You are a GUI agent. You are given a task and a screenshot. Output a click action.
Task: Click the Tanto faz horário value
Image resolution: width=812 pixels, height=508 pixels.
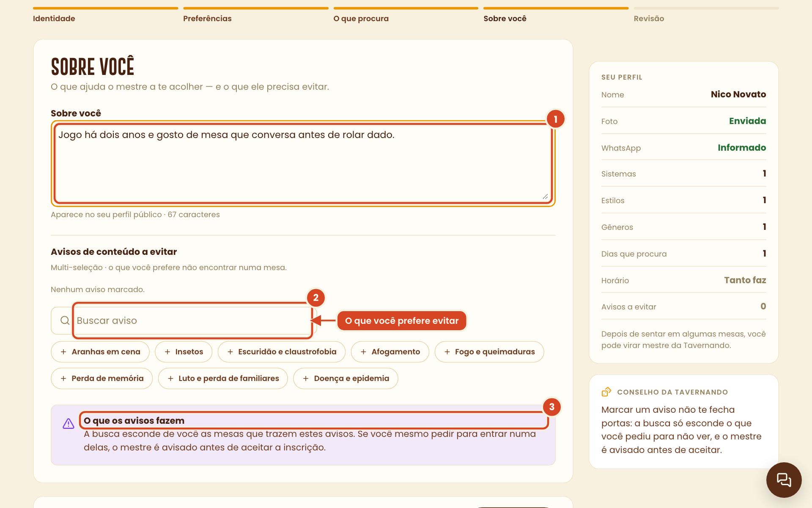(x=745, y=280)
